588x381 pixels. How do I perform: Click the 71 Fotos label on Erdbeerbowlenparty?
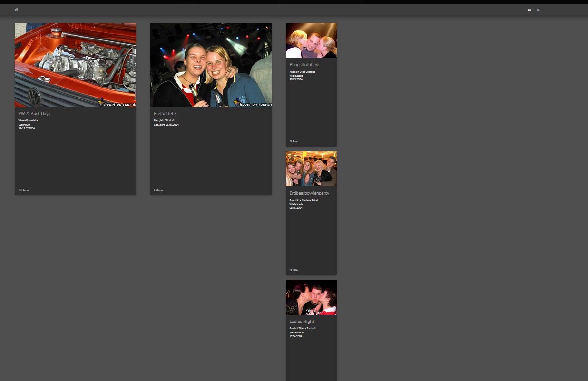[x=294, y=270]
